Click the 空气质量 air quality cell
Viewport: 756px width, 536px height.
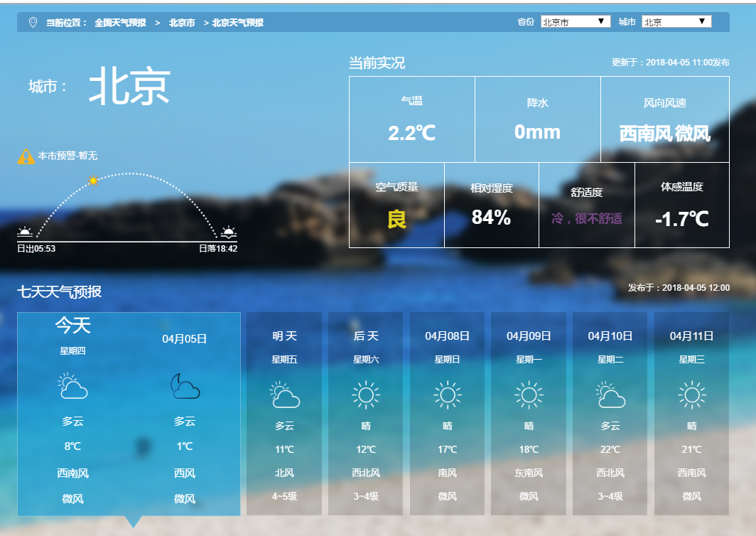point(396,205)
